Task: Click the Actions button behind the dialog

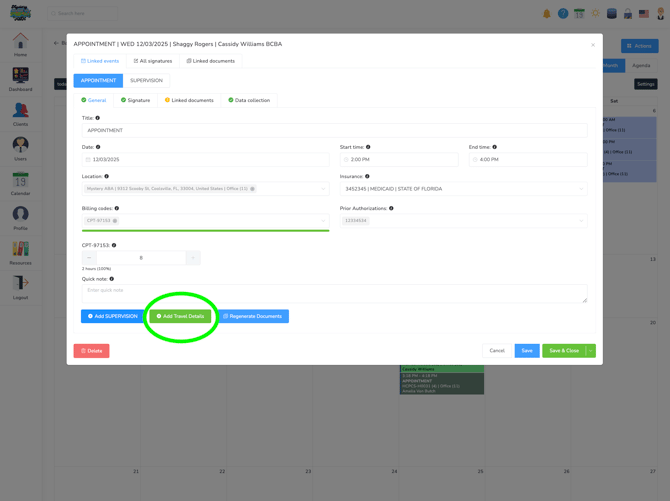Action: point(640,46)
